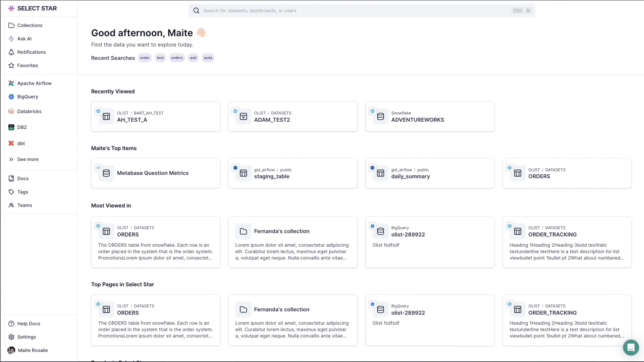Click the Teams people icon
The width and height of the screenshot is (644, 362).
coord(11,205)
